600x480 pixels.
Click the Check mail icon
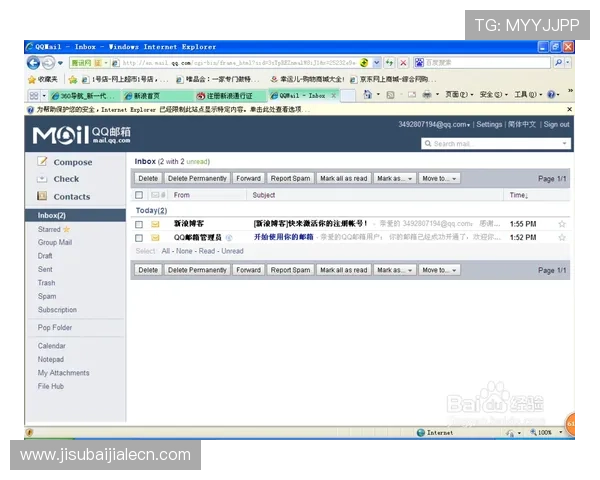pos(43,179)
